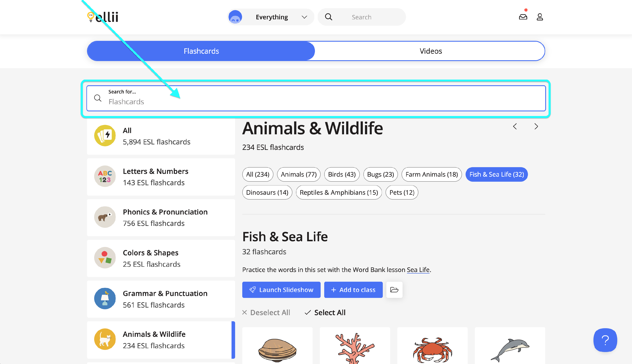
Task: Select the Birds (43) filter chip
Action: pyautogui.click(x=342, y=174)
